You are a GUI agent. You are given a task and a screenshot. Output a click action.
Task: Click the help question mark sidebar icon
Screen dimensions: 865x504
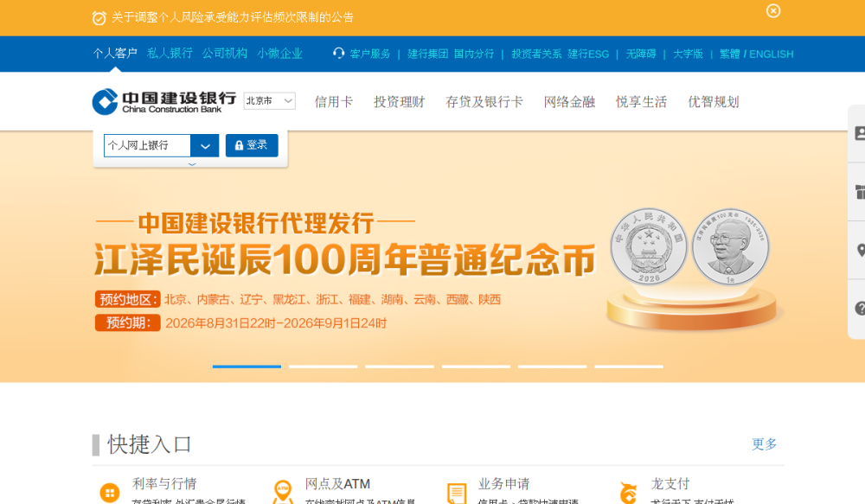(x=859, y=309)
